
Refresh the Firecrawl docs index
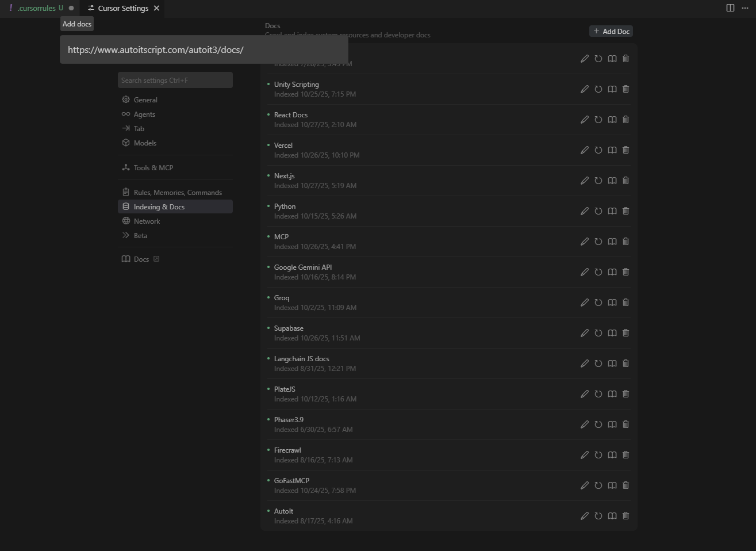click(598, 455)
